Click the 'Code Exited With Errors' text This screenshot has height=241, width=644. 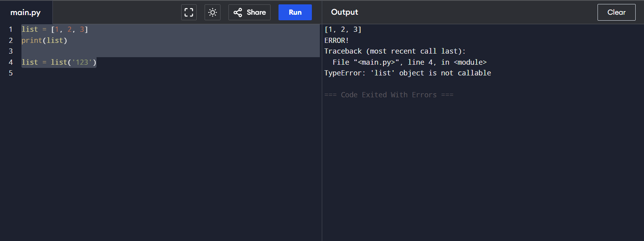click(389, 95)
